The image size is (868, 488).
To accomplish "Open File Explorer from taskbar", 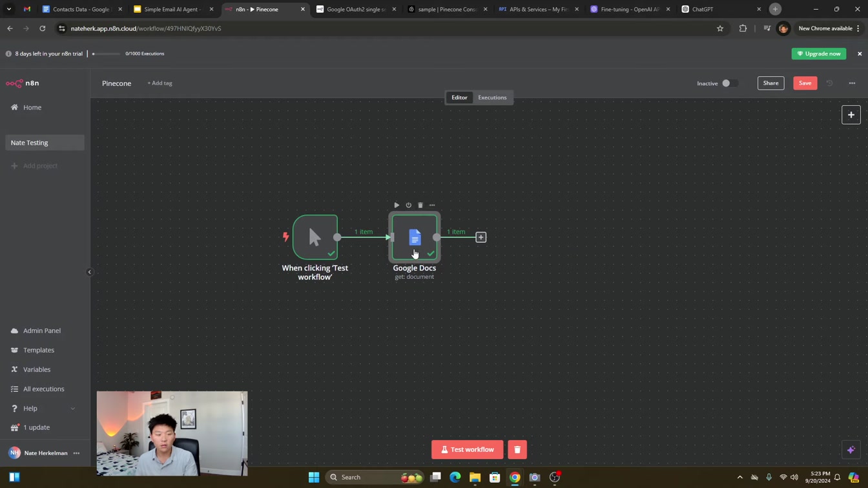I will [475, 477].
